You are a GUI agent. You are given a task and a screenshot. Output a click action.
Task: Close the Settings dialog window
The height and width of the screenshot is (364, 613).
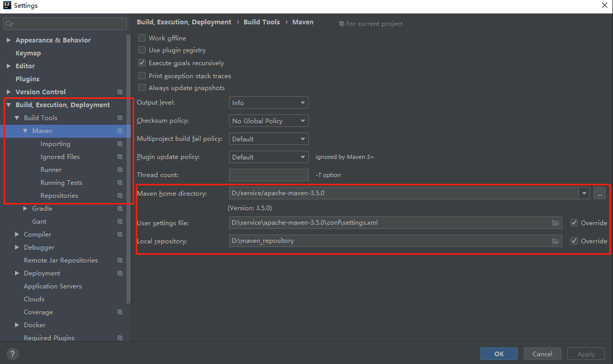tap(604, 5)
